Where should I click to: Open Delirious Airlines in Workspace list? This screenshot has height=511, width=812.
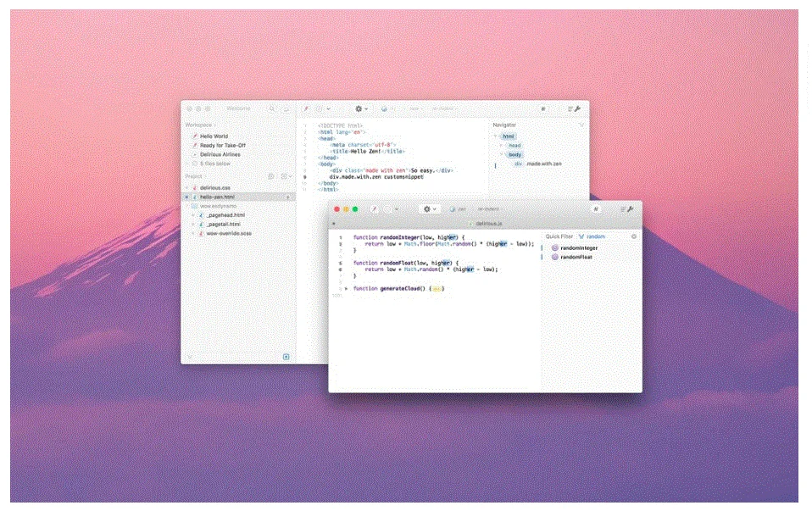coord(220,154)
